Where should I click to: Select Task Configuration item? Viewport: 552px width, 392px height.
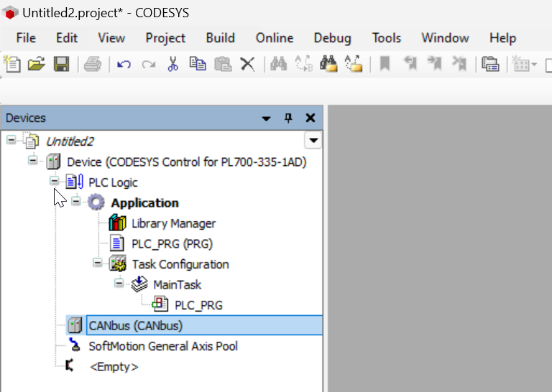(x=180, y=264)
